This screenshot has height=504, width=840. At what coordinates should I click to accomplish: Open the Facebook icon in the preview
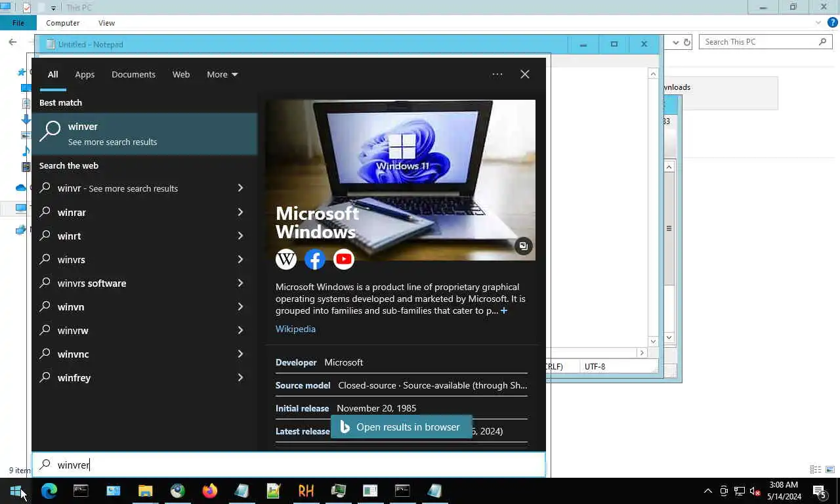[x=315, y=259]
